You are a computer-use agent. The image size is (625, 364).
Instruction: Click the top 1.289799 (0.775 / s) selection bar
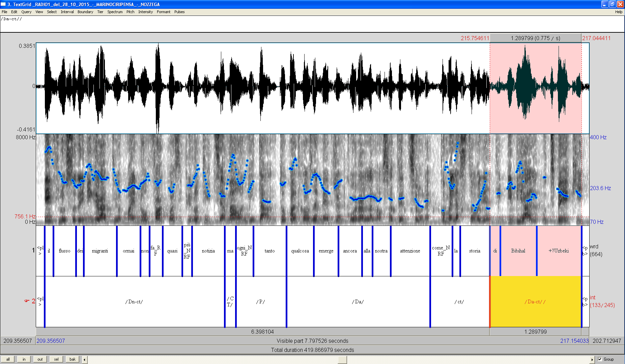coord(536,38)
